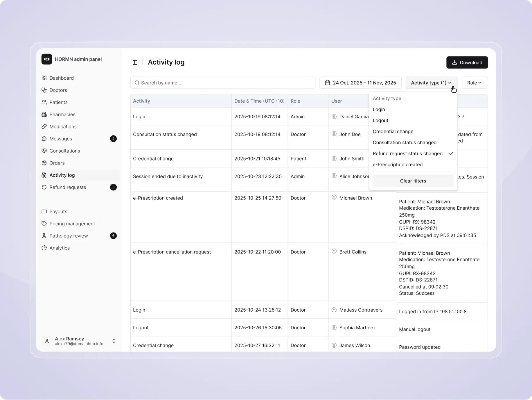Focus the Search by name field
The width and height of the screenshot is (532, 400).
coord(223,83)
